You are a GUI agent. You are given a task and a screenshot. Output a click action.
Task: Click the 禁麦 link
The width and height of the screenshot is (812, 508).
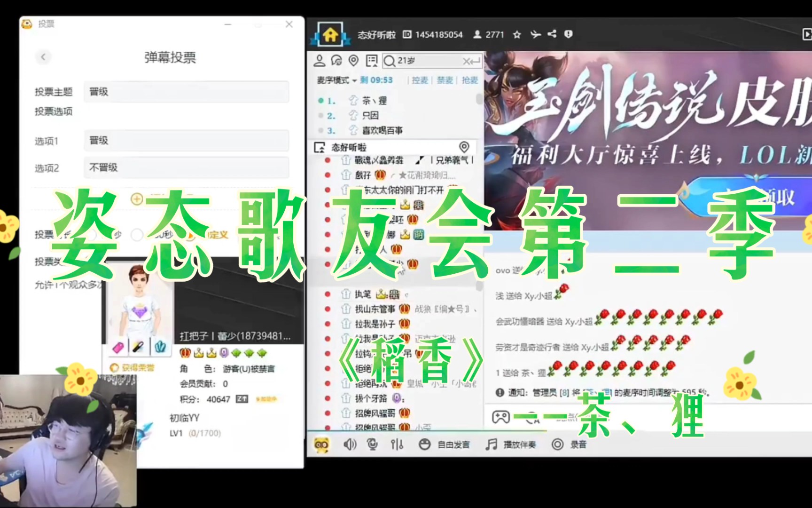coord(445,80)
